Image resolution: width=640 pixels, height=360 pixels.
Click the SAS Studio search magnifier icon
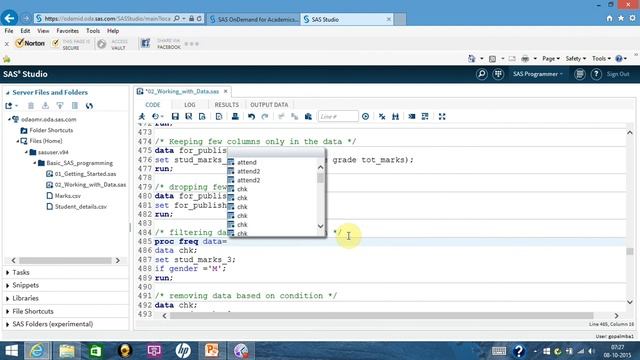click(482, 74)
